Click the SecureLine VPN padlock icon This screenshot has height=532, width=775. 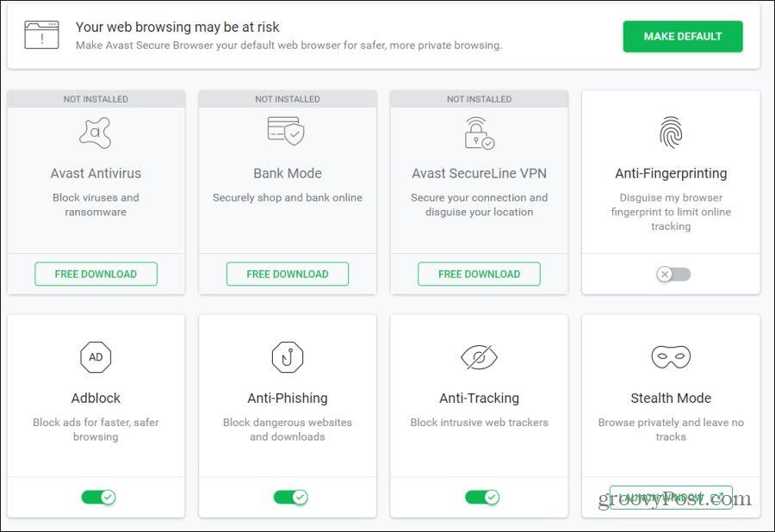(x=479, y=133)
